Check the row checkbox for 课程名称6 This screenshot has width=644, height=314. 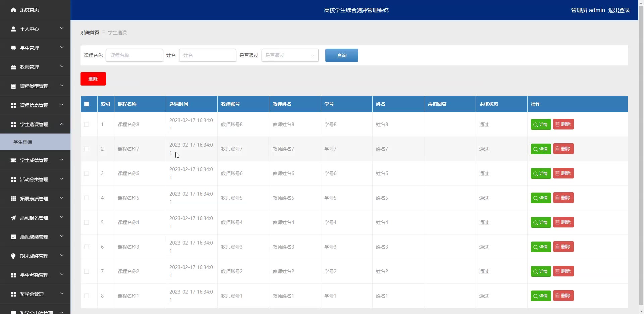[x=87, y=173]
